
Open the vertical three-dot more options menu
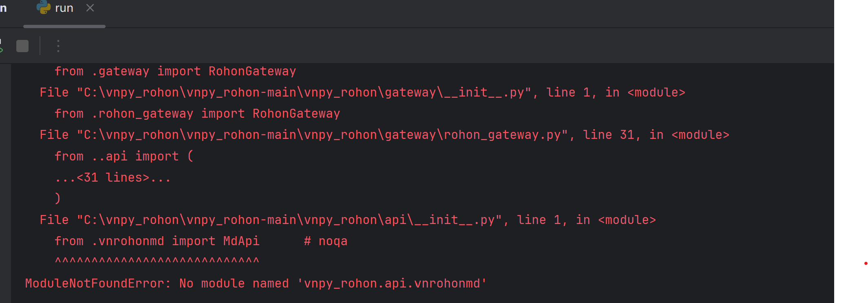[x=58, y=46]
